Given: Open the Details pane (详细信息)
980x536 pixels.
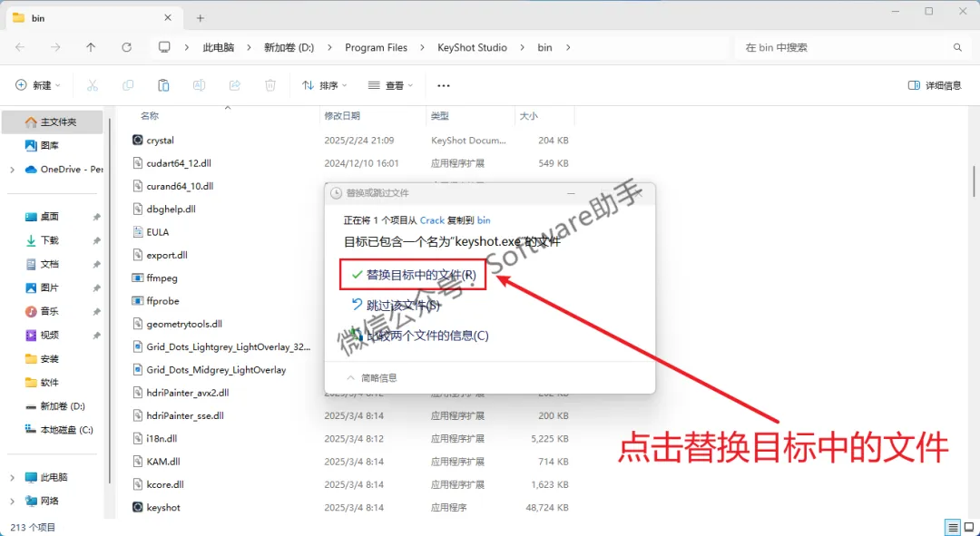Looking at the screenshot, I should pos(935,85).
